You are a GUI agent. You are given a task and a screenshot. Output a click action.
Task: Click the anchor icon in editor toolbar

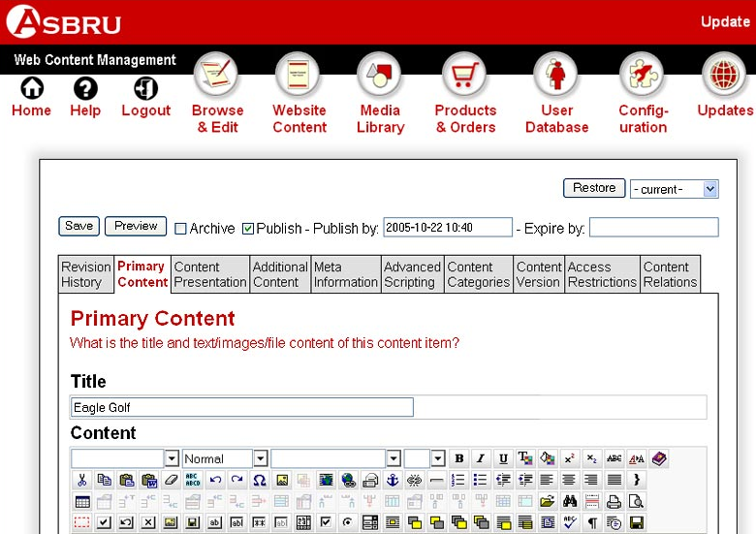(393, 480)
